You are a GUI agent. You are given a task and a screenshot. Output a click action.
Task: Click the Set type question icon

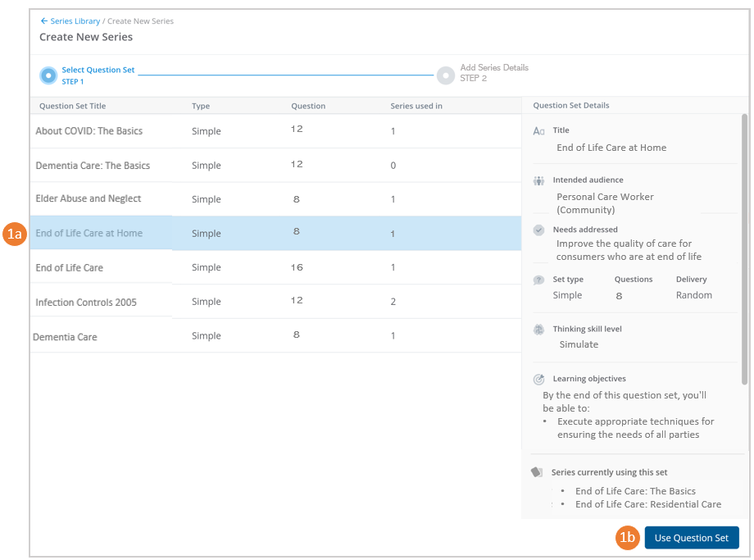538,280
